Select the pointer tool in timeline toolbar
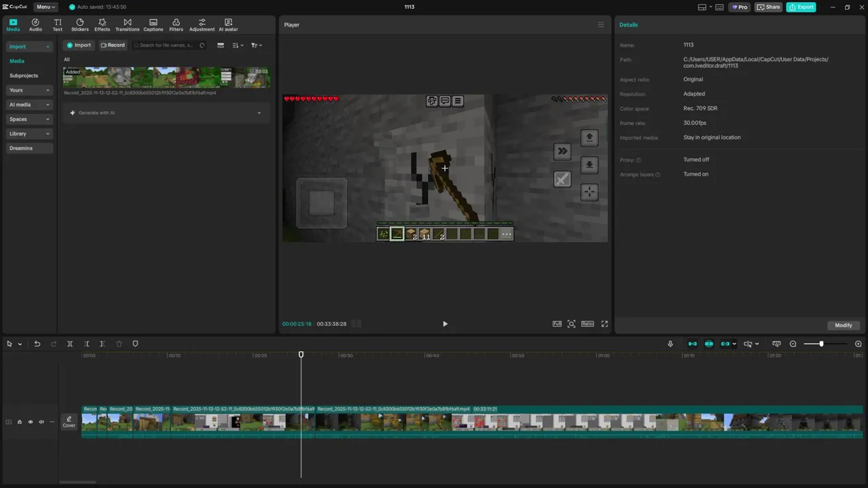 (9, 344)
